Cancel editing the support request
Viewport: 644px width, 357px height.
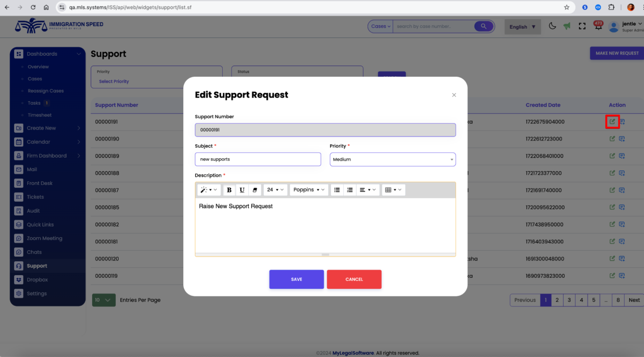[354, 279]
